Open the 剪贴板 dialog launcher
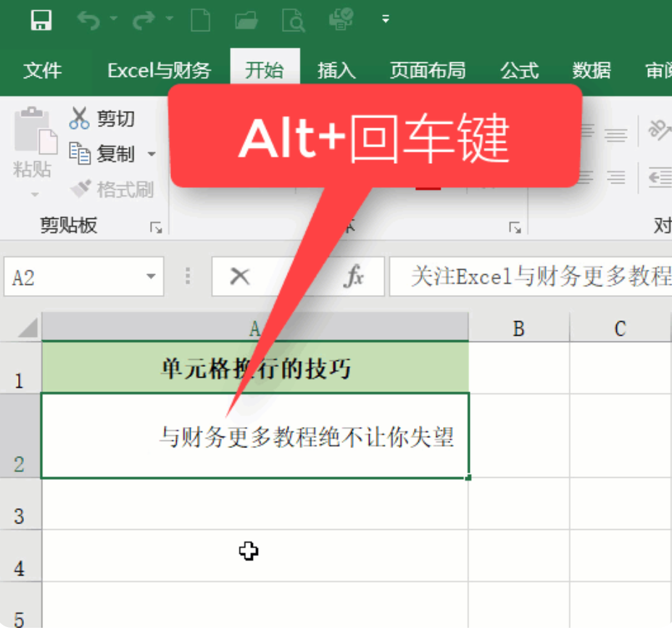Screen dimensions: 672x630 tap(156, 227)
